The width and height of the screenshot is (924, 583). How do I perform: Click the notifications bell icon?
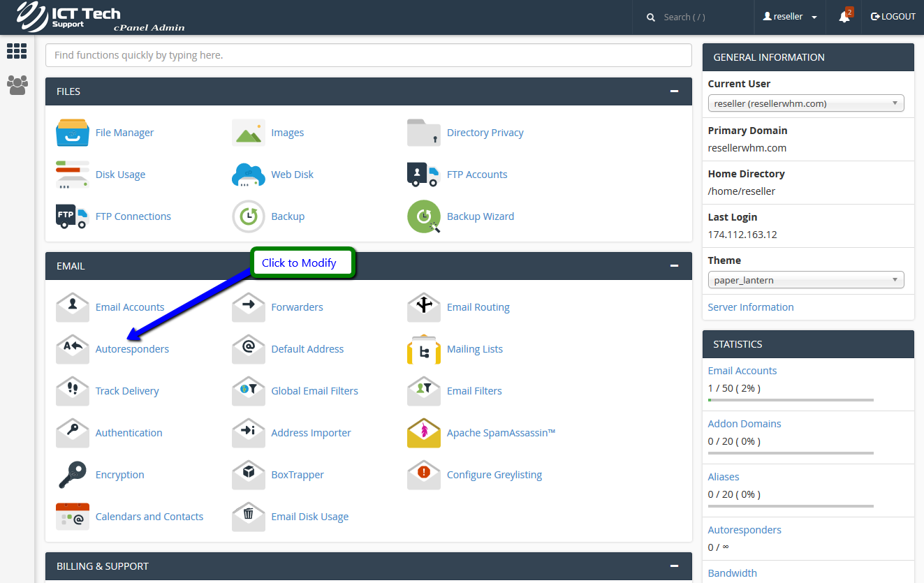[844, 17]
